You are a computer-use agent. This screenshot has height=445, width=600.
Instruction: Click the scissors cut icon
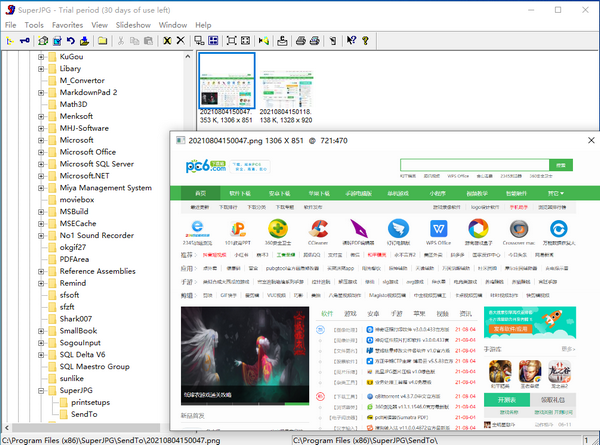point(121,41)
